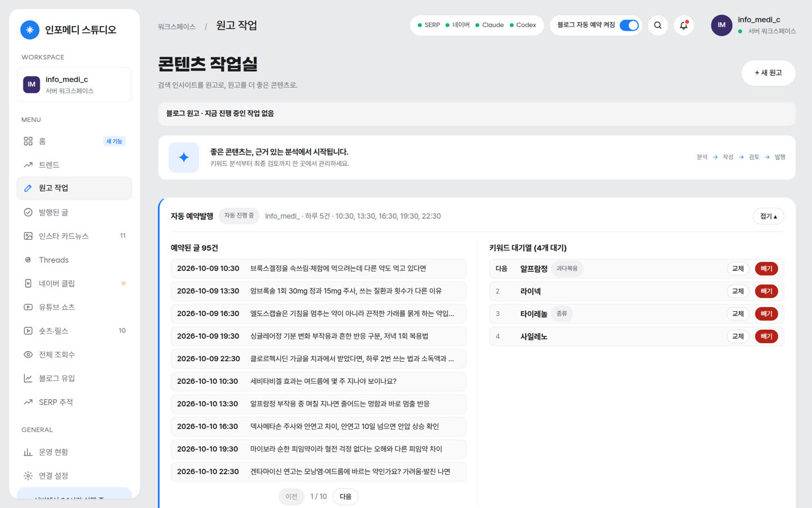The height and width of the screenshot is (508, 812).
Task: Click the 검토 workflow step
Action: coord(754,157)
